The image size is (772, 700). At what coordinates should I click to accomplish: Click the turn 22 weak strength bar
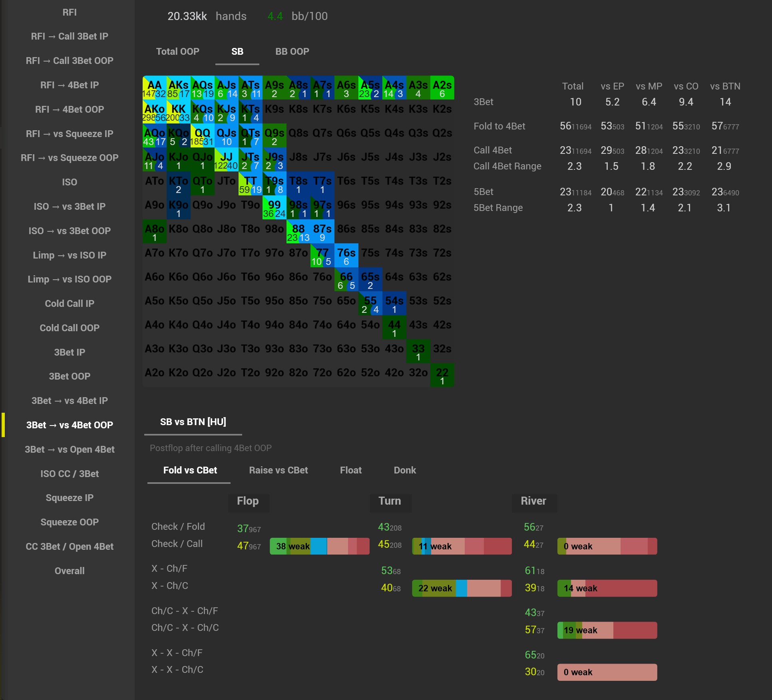click(x=462, y=588)
